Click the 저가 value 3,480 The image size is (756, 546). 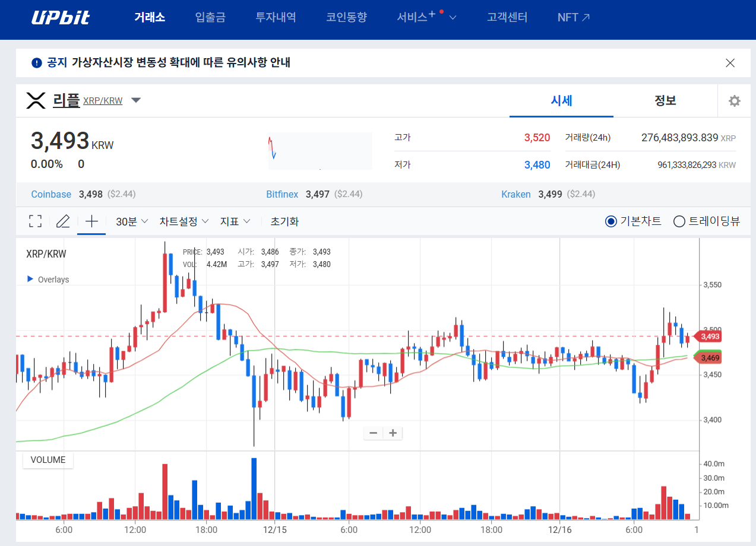tap(537, 165)
